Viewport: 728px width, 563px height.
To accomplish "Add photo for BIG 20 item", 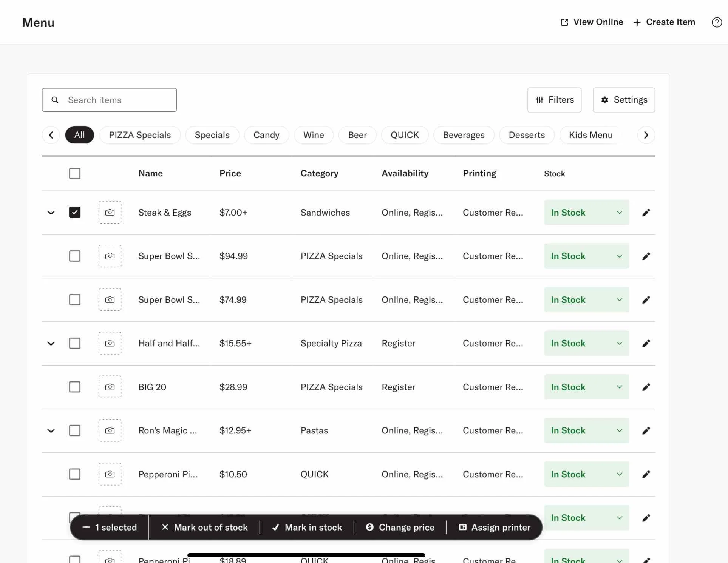I will (x=110, y=387).
